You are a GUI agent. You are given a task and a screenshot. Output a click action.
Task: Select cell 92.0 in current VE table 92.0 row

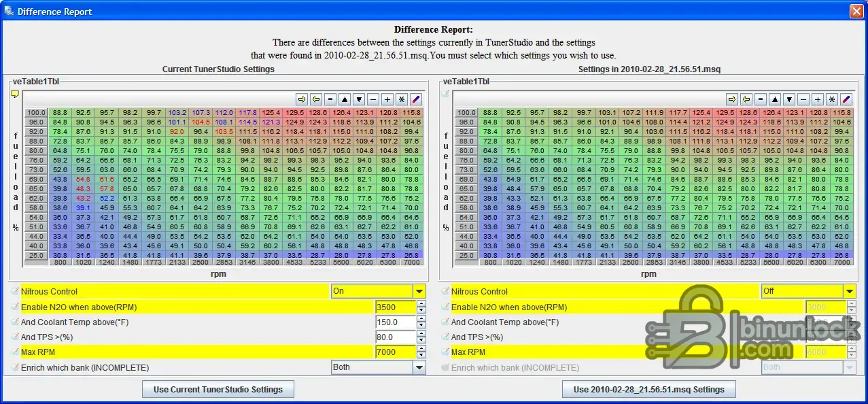pyautogui.click(x=177, y=131)
